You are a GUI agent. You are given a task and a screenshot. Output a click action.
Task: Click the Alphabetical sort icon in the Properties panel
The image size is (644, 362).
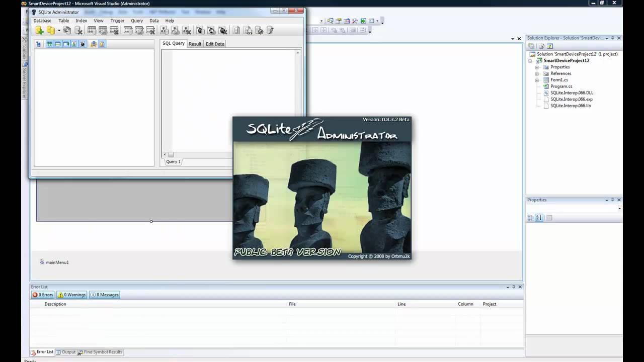pos(539,218)
